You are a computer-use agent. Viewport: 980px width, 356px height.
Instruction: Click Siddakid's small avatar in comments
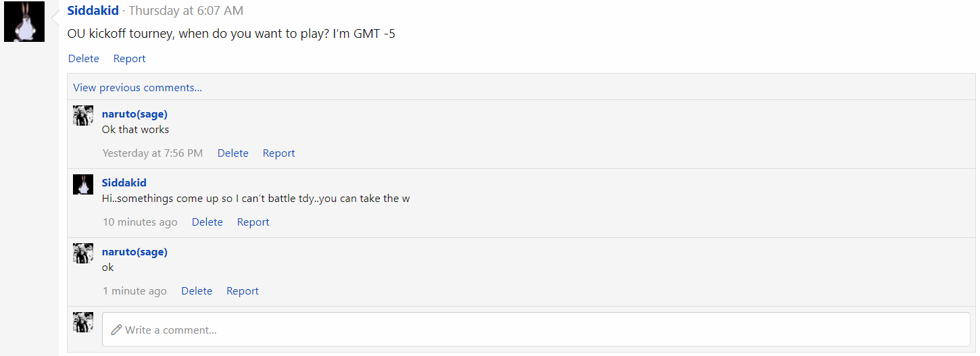(x=83, y=184)
